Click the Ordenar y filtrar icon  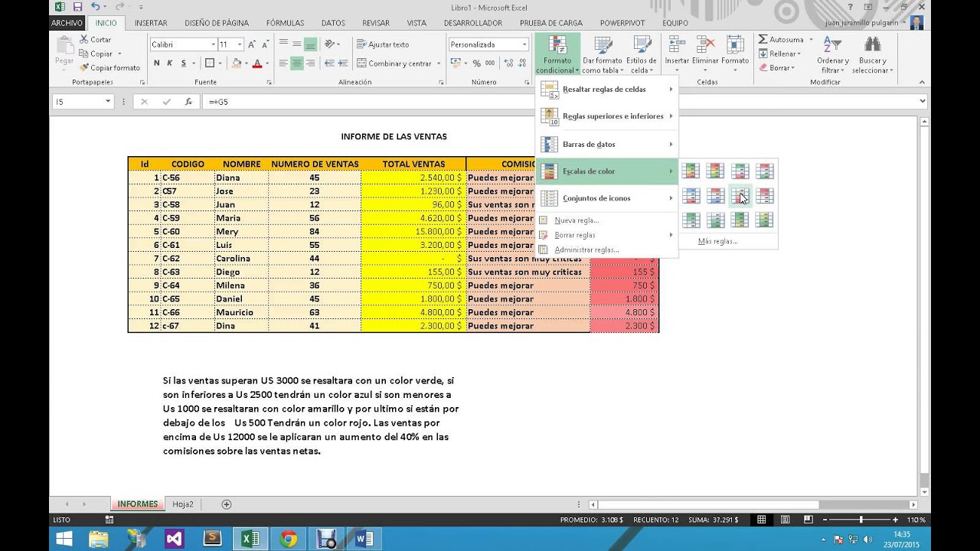pos(833,44)
